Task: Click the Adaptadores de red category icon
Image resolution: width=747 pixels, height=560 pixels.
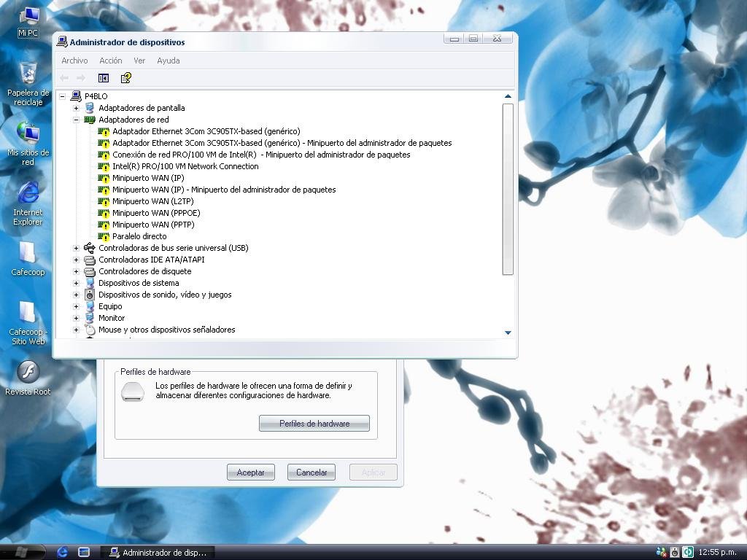Action: (90, 120)
